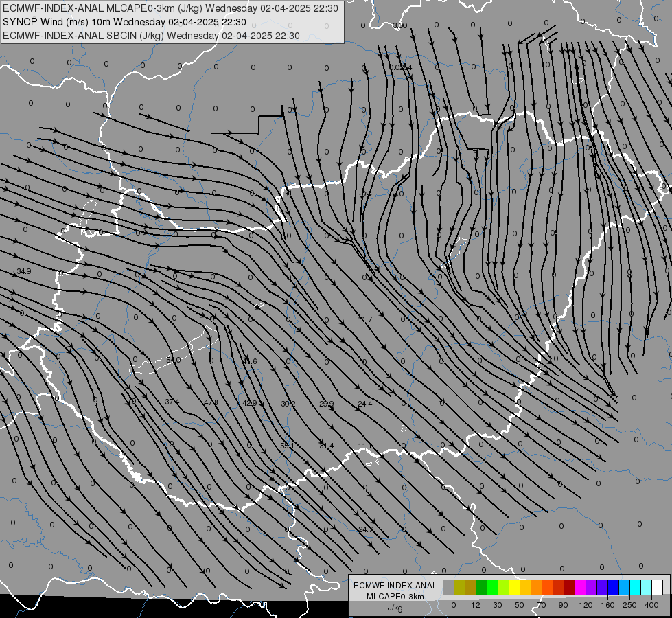The width and height of the screenshot is (672, 618).
Task: Click the legend unit label J/kg
Action: [395, 608]
